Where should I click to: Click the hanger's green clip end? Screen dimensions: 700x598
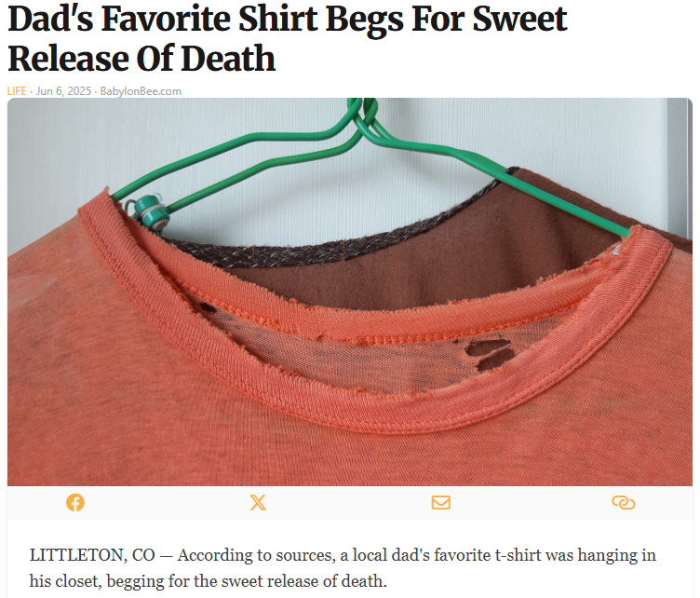pos(153,211)
